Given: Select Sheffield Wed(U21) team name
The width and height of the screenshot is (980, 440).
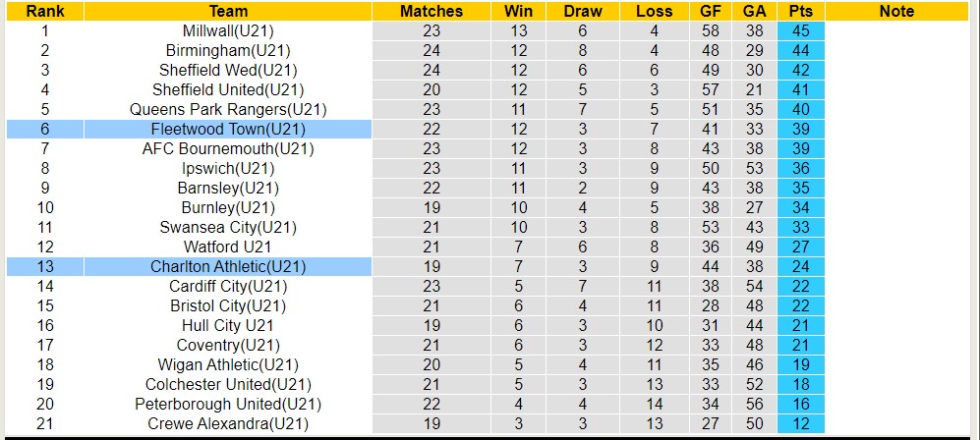Looking at the screenshot, I should [x=228, y=71].
